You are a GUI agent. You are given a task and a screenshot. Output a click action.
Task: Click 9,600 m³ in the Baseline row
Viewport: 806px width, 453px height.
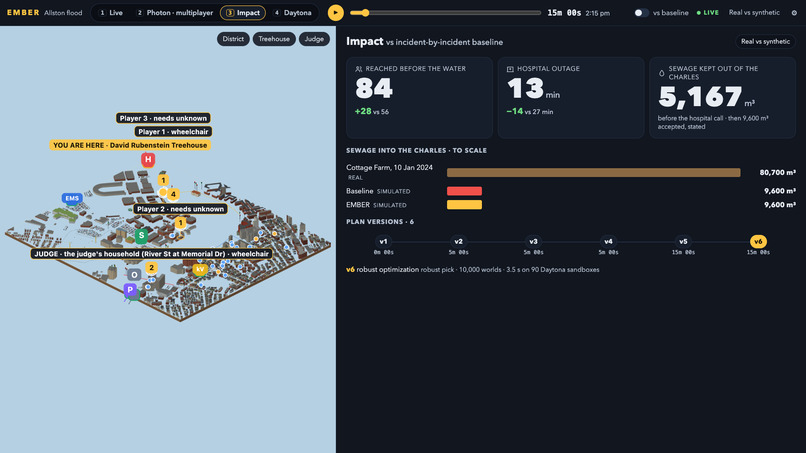[x=780, y=191]
